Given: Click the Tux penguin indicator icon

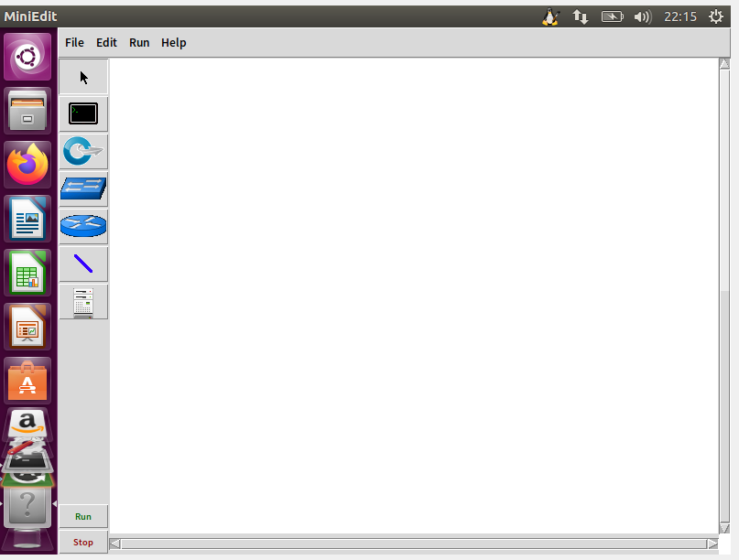Looking at the screenshot, I should [550, 17].
